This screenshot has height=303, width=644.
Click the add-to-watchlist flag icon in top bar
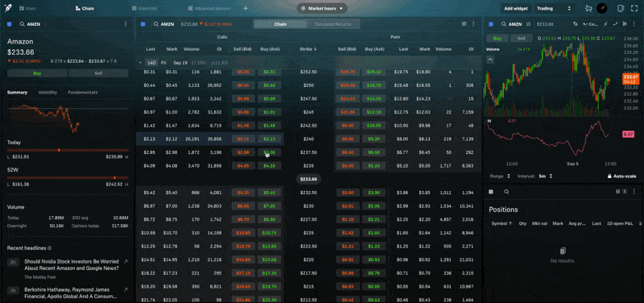point(588,8)
